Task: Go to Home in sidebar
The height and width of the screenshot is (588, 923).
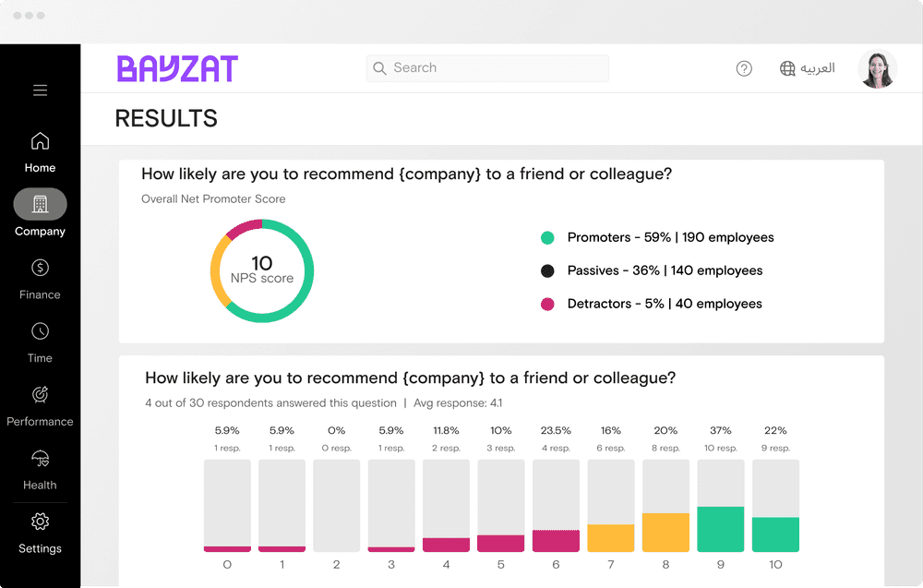Action: tap(40, 141)
